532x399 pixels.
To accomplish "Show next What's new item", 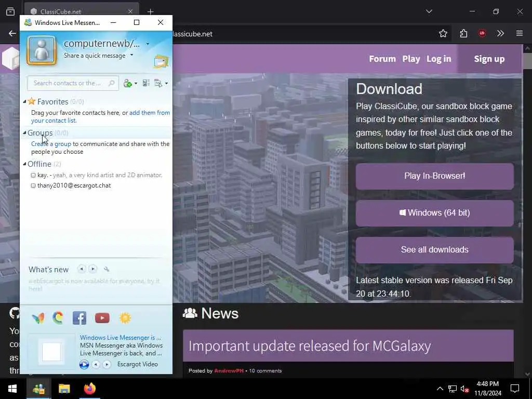I will [x=92, y=269].
